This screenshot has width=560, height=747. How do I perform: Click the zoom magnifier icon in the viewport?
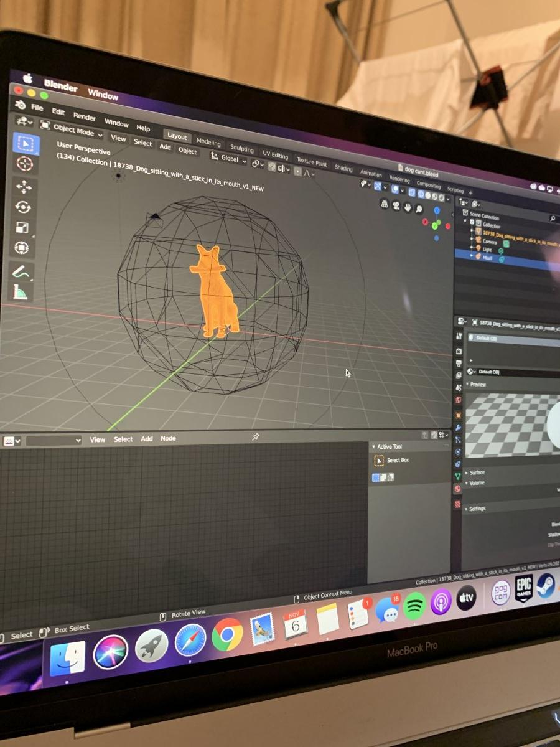click(419, 209)
